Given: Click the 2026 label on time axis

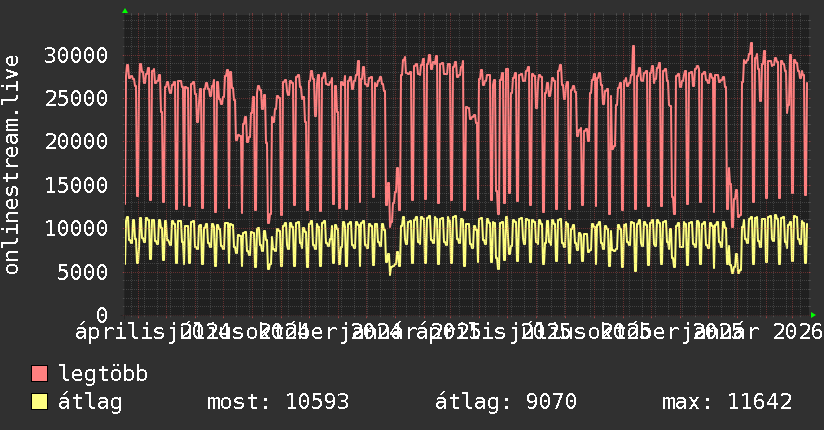Looking at the screenshot, I should pos(795,330).
